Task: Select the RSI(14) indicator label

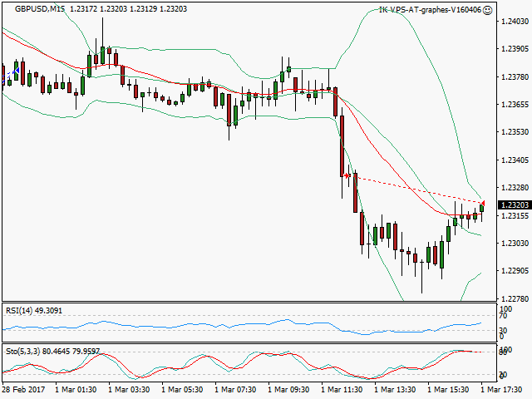Action: (x=35, y=311)
